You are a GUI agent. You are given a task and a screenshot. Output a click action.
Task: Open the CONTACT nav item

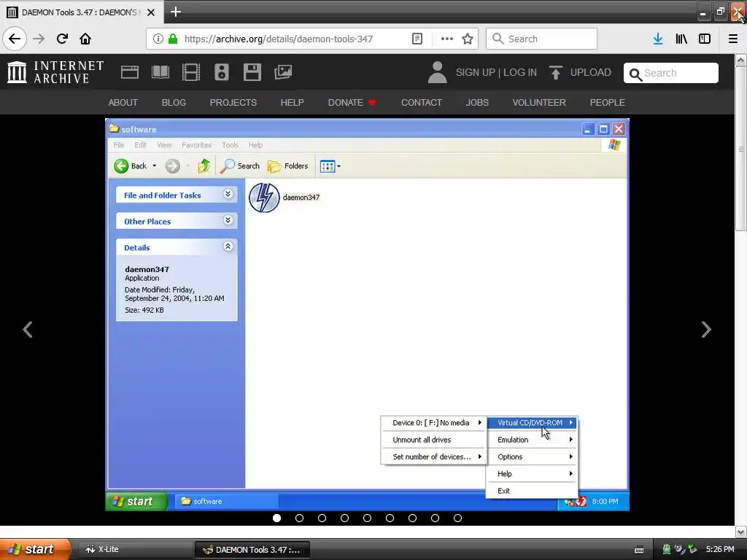click(422, 102)
